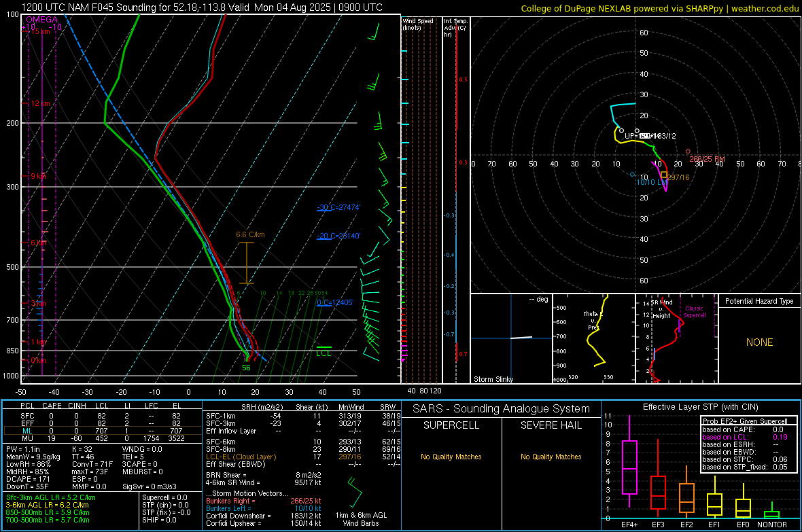Click the weather.cod.edu NEXLAB credit text
802x532 pixels.
659,8
